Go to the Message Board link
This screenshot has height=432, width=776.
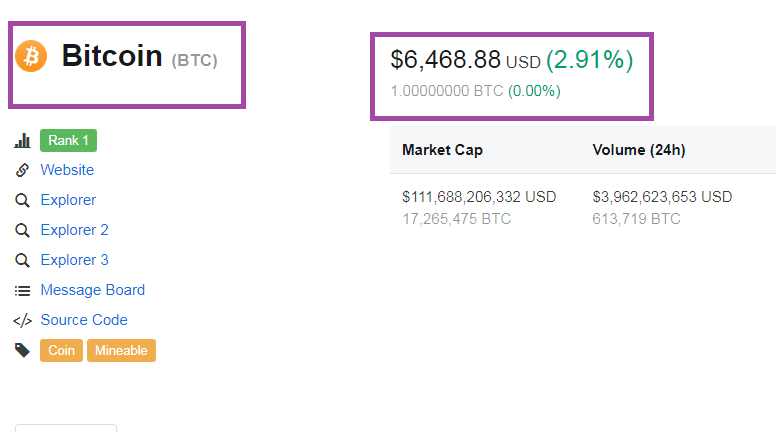point(92,290)
